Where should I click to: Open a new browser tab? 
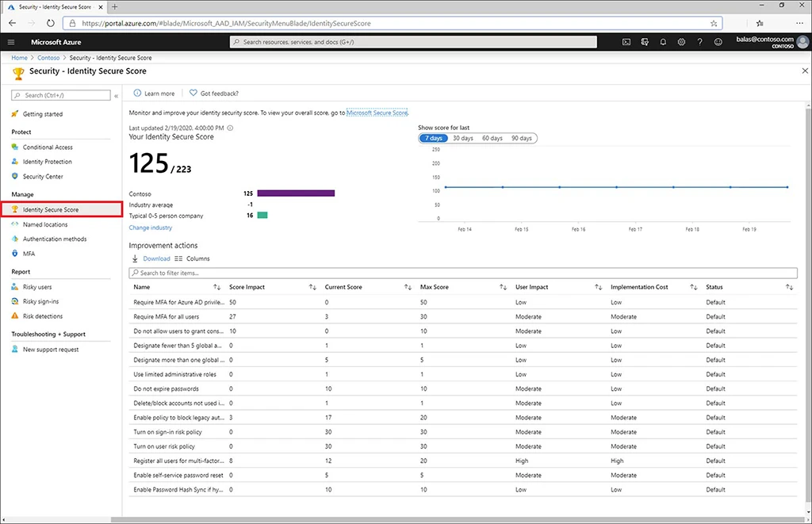click(x=114, y=6)
